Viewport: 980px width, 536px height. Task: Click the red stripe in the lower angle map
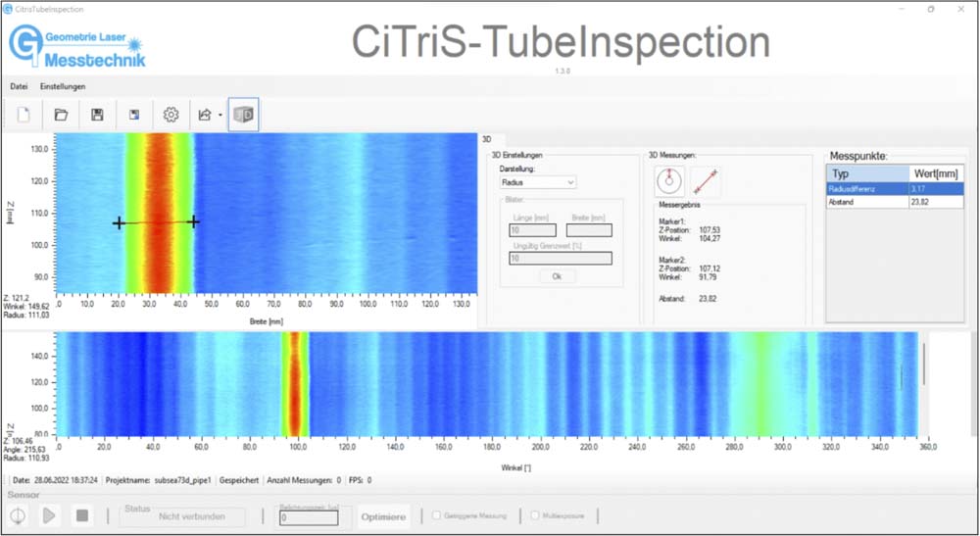pyautogui.click(x=295, y=383)
